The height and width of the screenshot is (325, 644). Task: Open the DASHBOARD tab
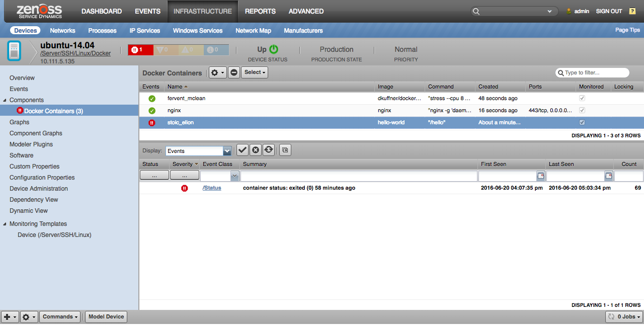102,11
